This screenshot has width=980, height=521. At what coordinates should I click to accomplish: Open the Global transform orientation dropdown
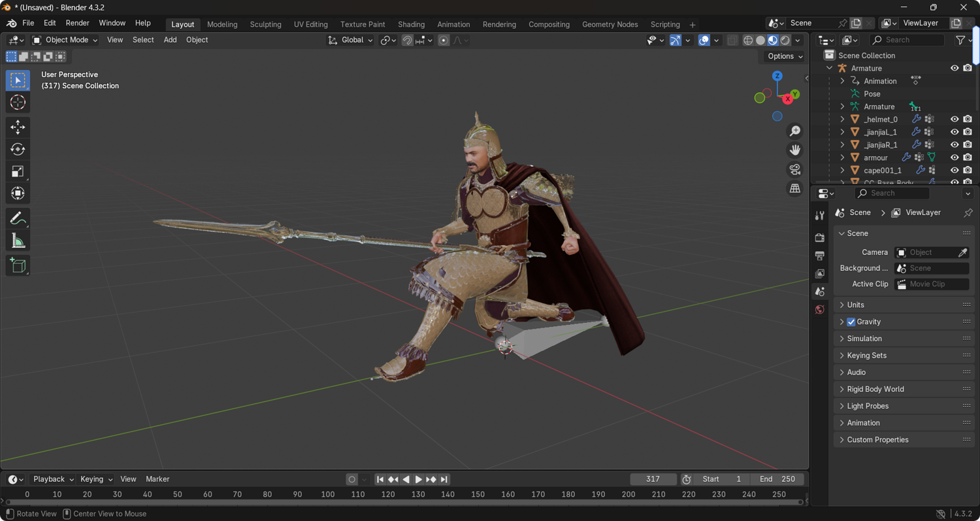[350, 40]
